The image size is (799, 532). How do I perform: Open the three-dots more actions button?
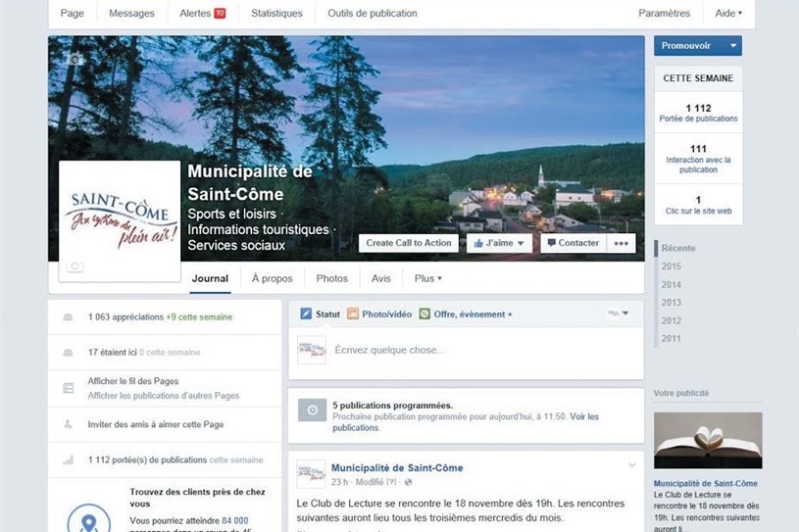coord(622,243)
